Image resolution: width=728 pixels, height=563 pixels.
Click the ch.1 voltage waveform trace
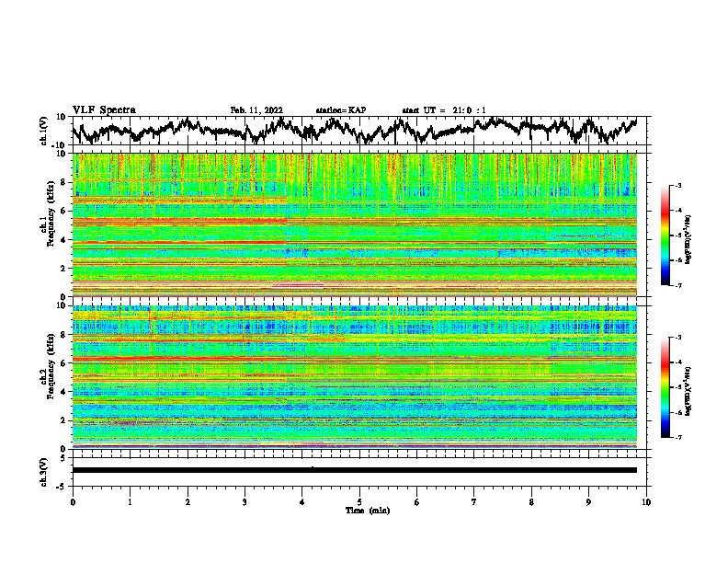(354, 131)
